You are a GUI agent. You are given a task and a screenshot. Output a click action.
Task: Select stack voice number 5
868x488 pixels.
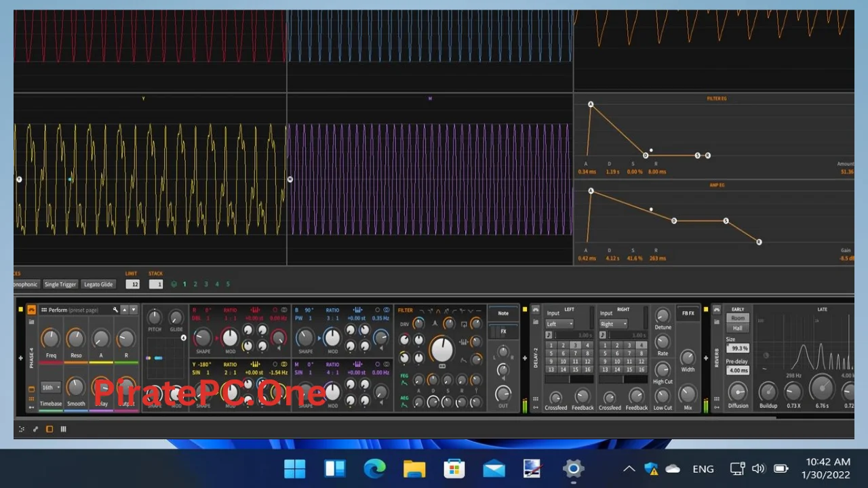[x=228, y=284]
